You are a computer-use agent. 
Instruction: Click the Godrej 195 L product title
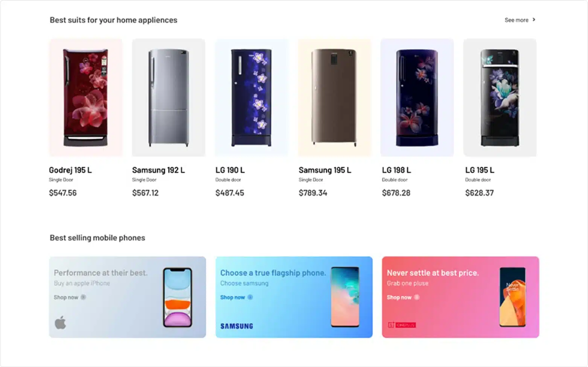point(70,170)
